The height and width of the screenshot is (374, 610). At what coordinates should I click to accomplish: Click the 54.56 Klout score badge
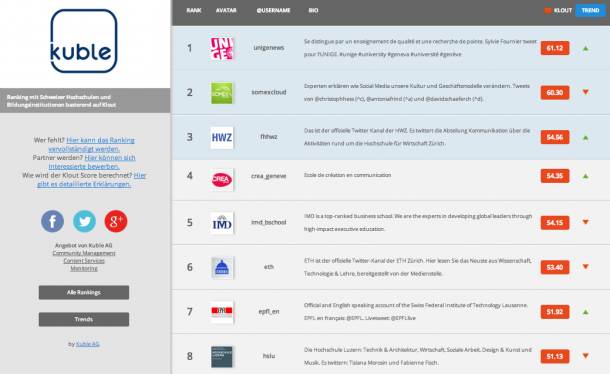(x=555, y=137)
